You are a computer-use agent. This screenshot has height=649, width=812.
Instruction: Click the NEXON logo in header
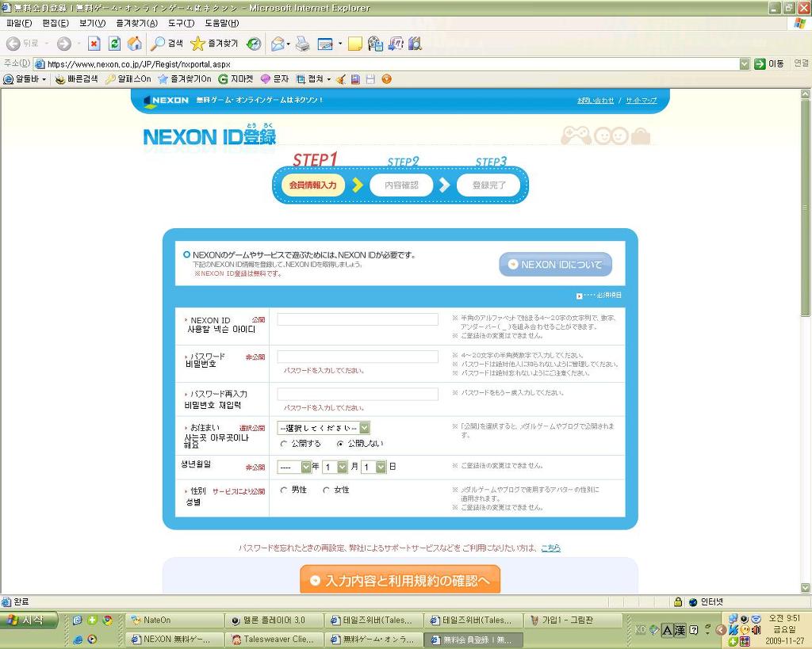(166, 101)
